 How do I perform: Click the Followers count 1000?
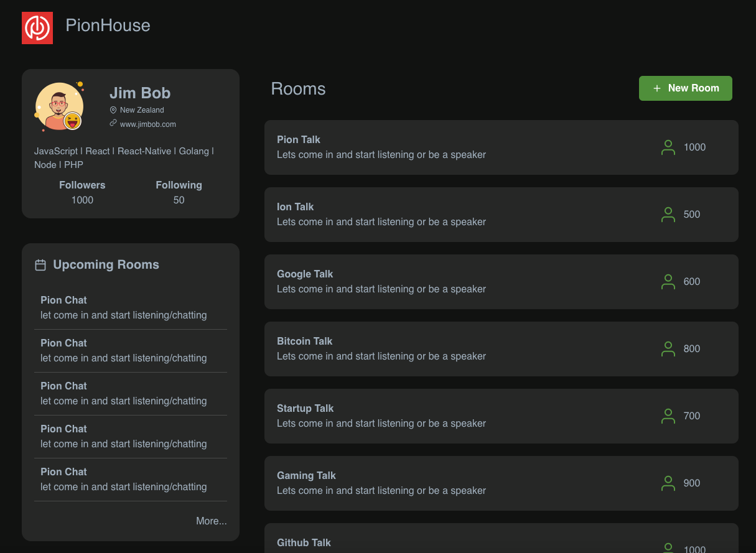82,200
